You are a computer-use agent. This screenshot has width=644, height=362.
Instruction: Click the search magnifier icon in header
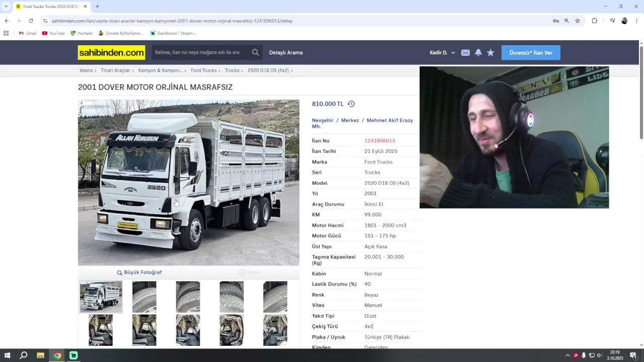coord(256,52)
